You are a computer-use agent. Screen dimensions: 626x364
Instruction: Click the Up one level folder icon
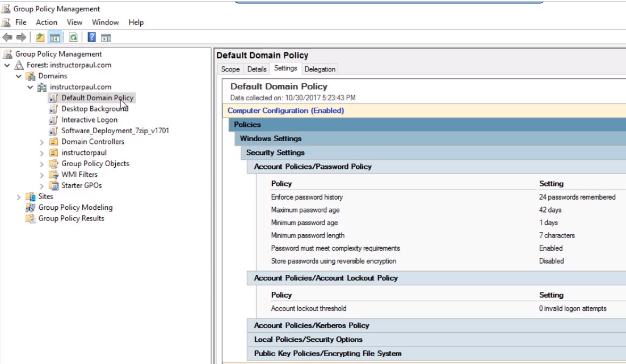coord(40,37)
